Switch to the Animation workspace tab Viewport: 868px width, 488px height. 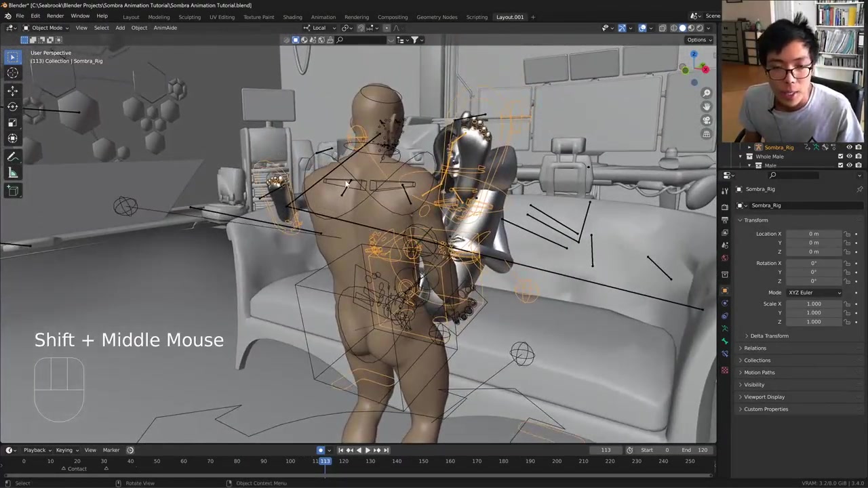[323, 17]
